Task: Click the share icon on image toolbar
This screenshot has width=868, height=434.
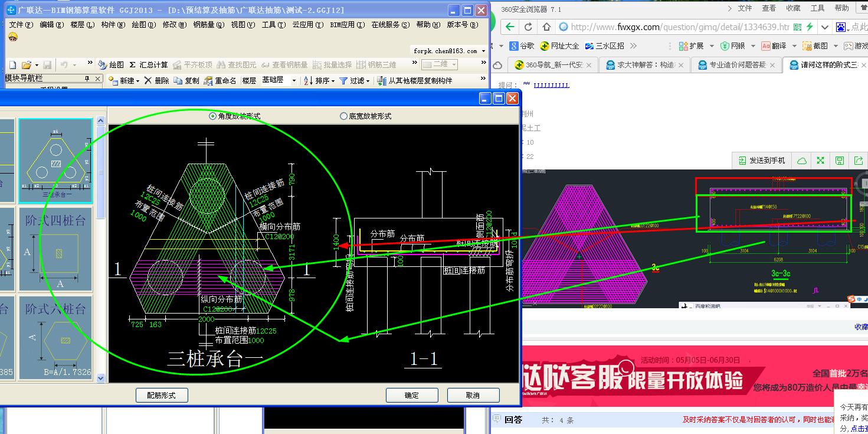Action: tap(858, 160)
